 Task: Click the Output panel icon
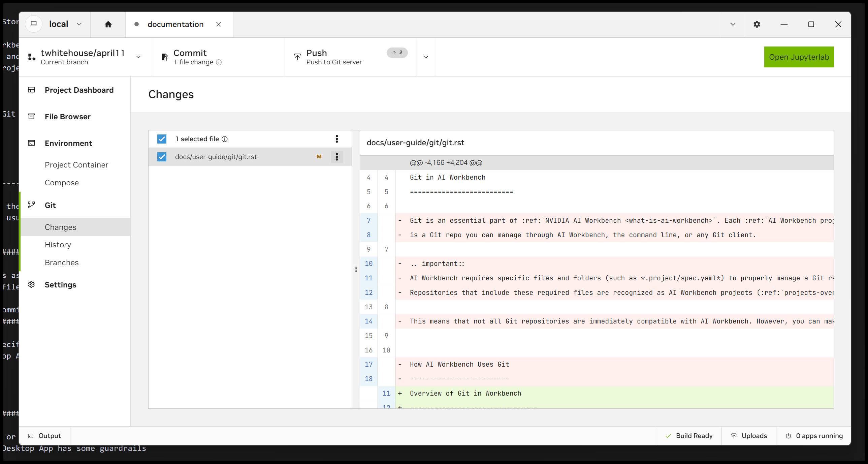31,436
